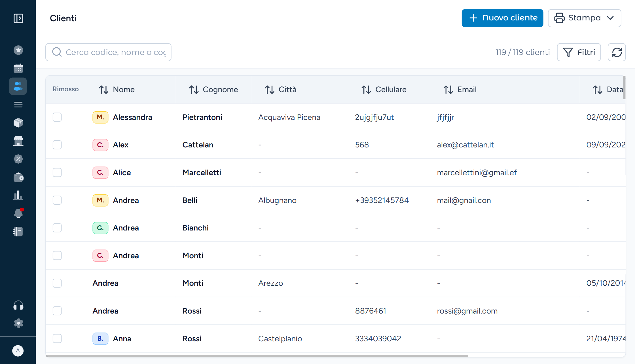Screen dimensions: 635x364
Task: Open the box products icon in sidebar
Action: (x=18, y=123)
